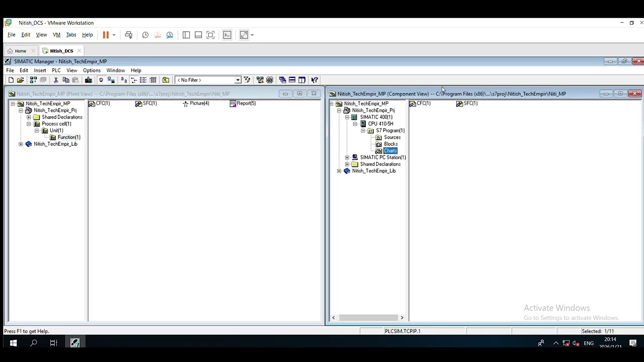The width and height of the screenshot is (644, 362).
Task: Expand Shared Declarations in Plant View
Action: [x=29, y=117]
